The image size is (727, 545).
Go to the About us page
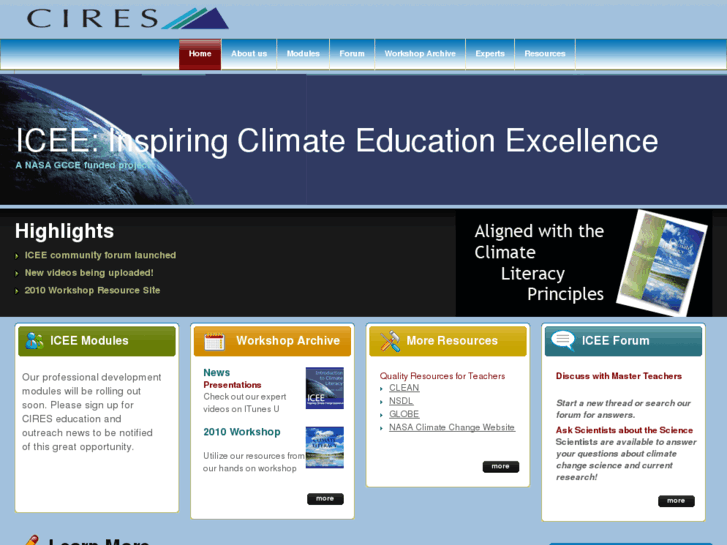click(249, 54)
